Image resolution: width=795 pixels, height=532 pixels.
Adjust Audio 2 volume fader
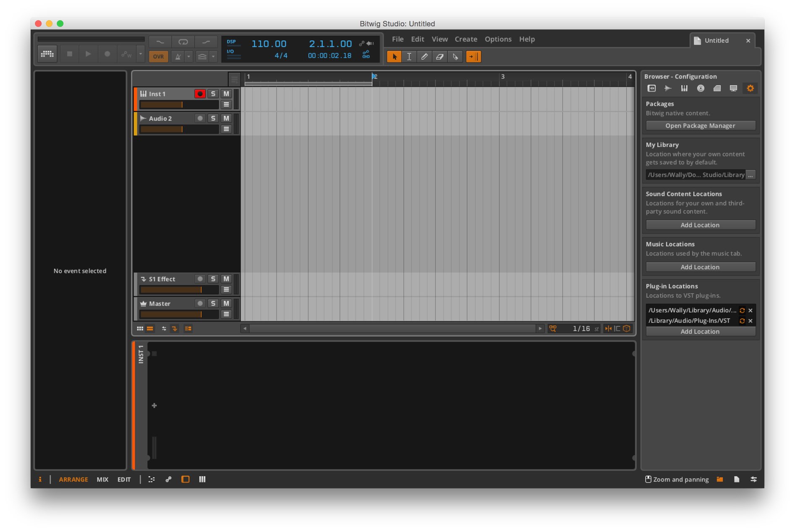[x=179, y=129]
